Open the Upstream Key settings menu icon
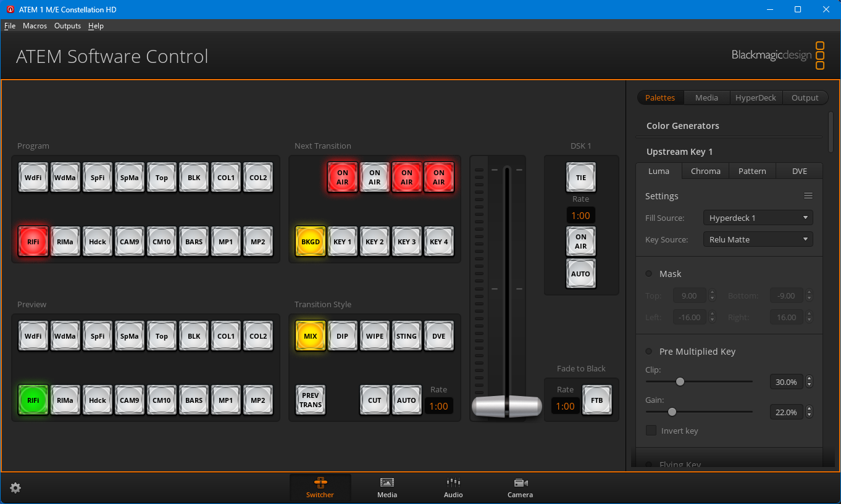Image resolution: width=841 pixels, height=504 pixels. coord(808,196)
